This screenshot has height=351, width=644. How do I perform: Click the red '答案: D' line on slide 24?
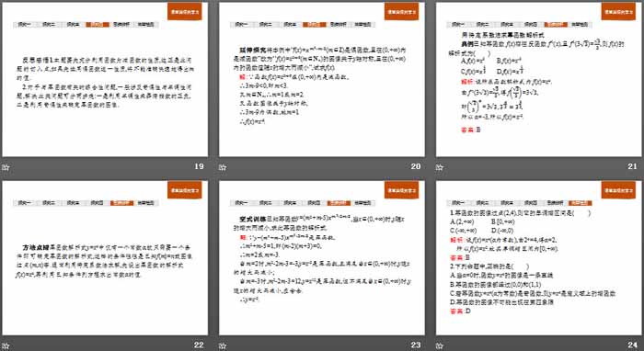coord(460,311)
